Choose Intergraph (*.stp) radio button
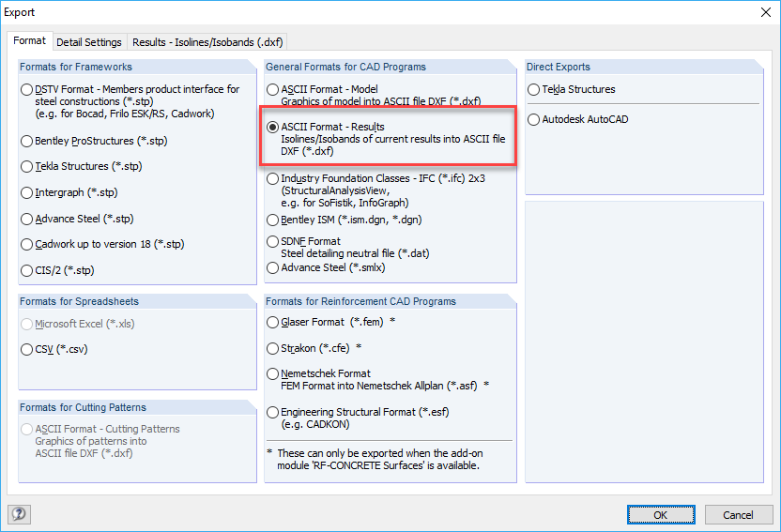The height and width of the screenshot is (532, 781). tap(27, 193)
